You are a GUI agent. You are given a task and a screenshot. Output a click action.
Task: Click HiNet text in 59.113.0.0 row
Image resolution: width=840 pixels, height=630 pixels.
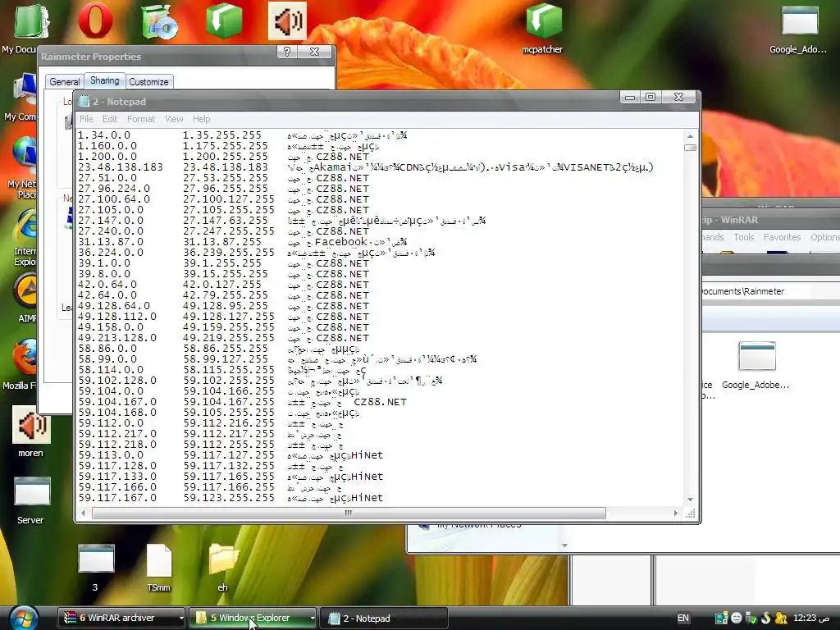click(x=367, y=454)
